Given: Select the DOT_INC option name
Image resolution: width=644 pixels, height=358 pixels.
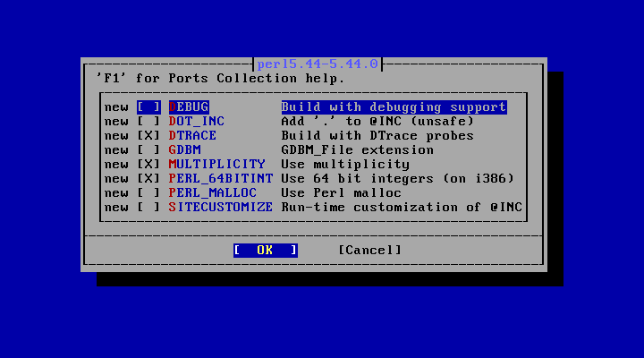Looking at the screenshot, I should tap(197, 122).
